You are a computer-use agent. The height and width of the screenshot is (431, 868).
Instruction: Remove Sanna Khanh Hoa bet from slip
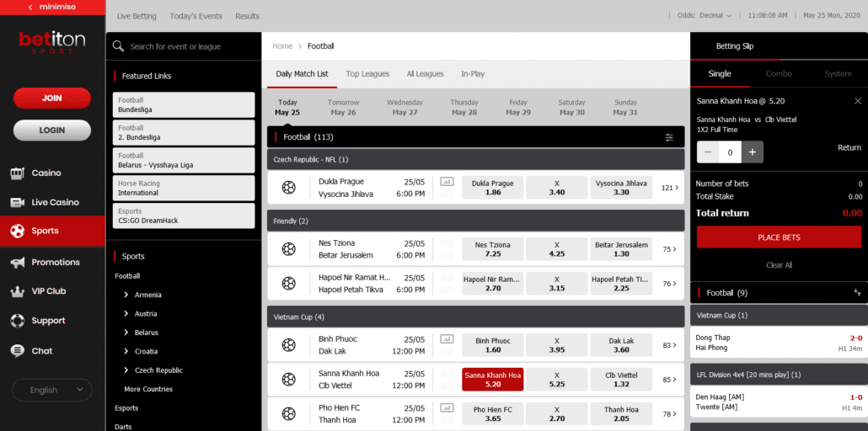click(x=858, y=101)
